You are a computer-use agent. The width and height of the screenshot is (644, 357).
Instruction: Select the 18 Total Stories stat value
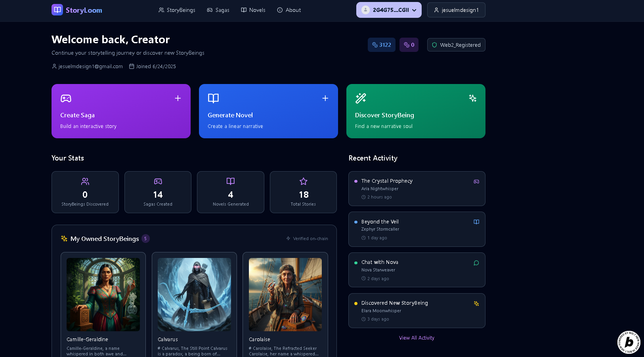click(304, 195)
